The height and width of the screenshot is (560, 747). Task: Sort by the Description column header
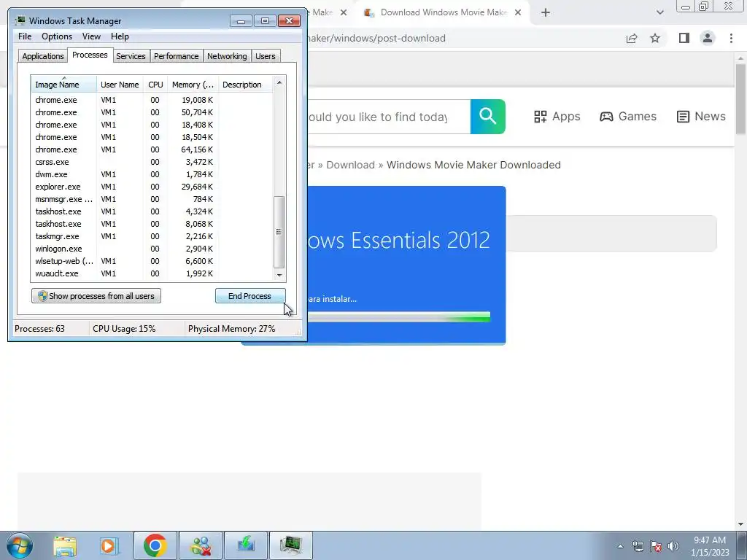click(245, 85)
